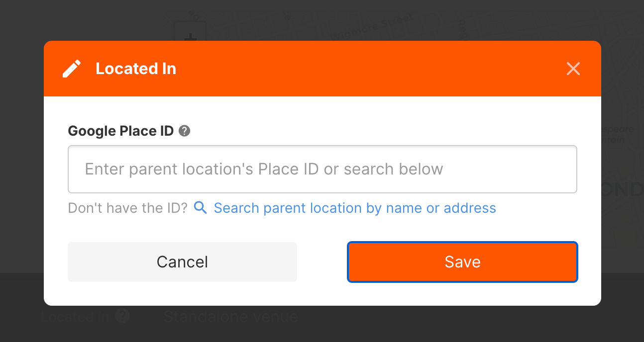Click help icon beside background Located in
The image size is (644, 342).
coord(122,316)
